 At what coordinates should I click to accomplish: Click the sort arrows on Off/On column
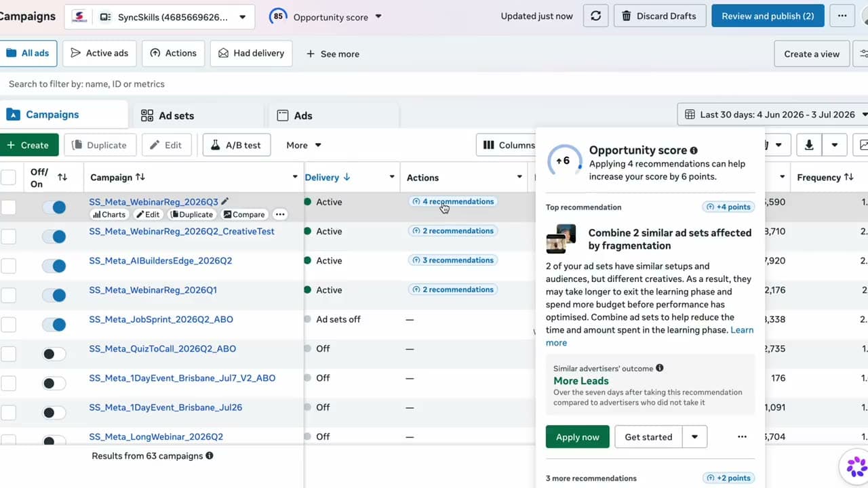[62, 178]
